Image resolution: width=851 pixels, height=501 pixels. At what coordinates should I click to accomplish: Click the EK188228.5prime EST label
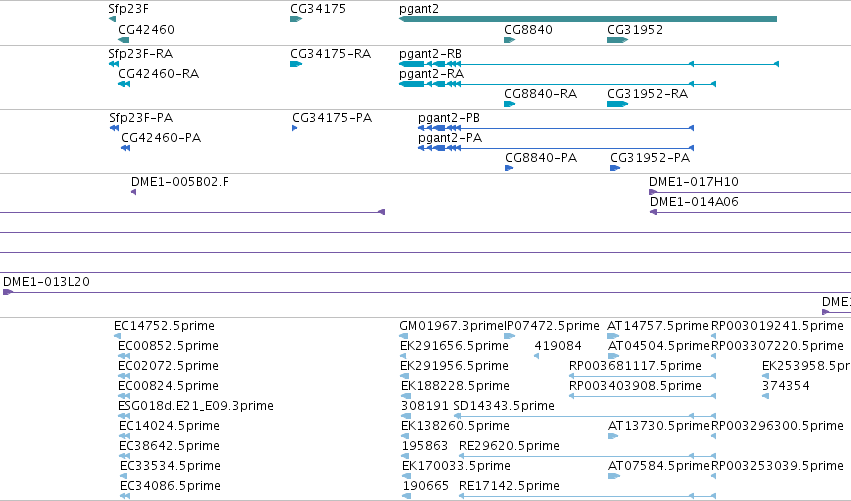(455, 386)
